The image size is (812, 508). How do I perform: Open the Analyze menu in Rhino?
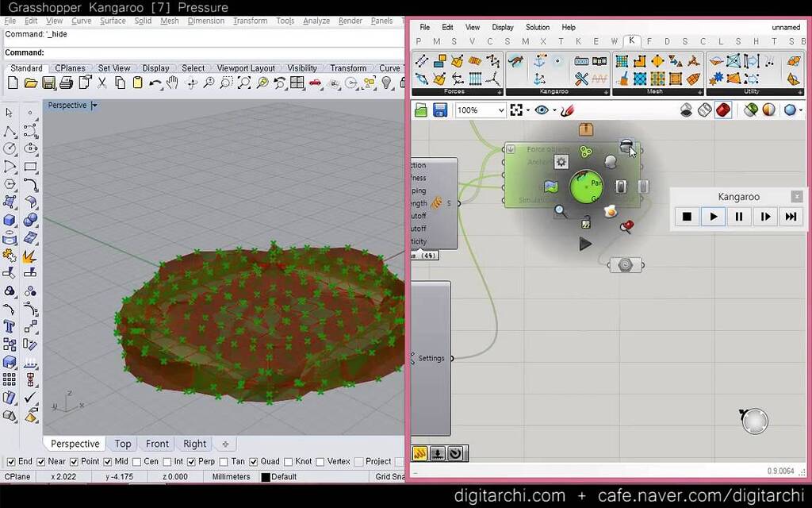click(316, 21)
